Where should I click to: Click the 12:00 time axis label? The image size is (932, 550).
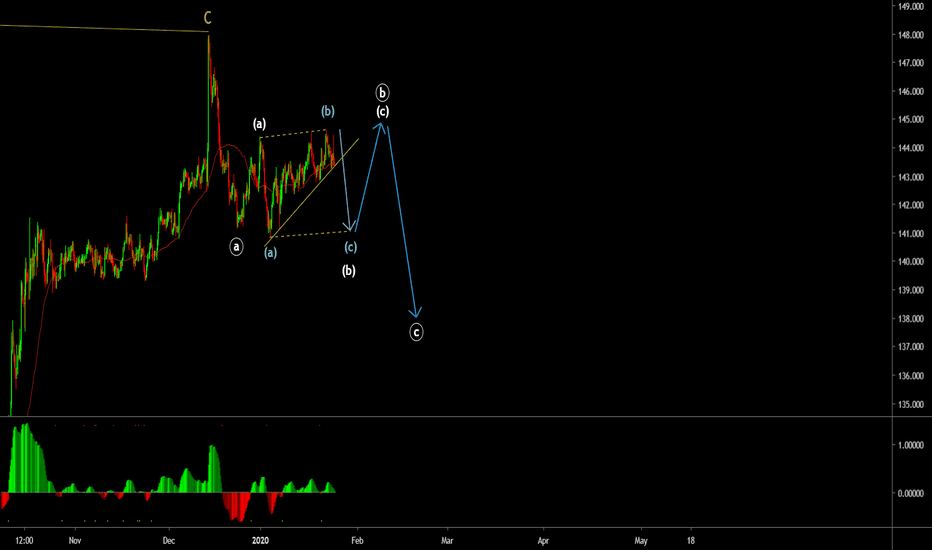pos(24,540)
